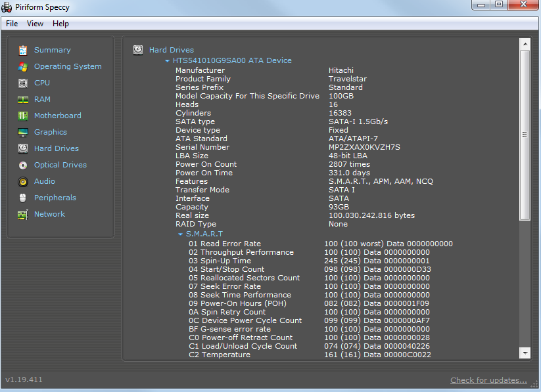Viewport: 541px width, 392px height.
Task: Open the Motherboard section
Action: (58, 116)
